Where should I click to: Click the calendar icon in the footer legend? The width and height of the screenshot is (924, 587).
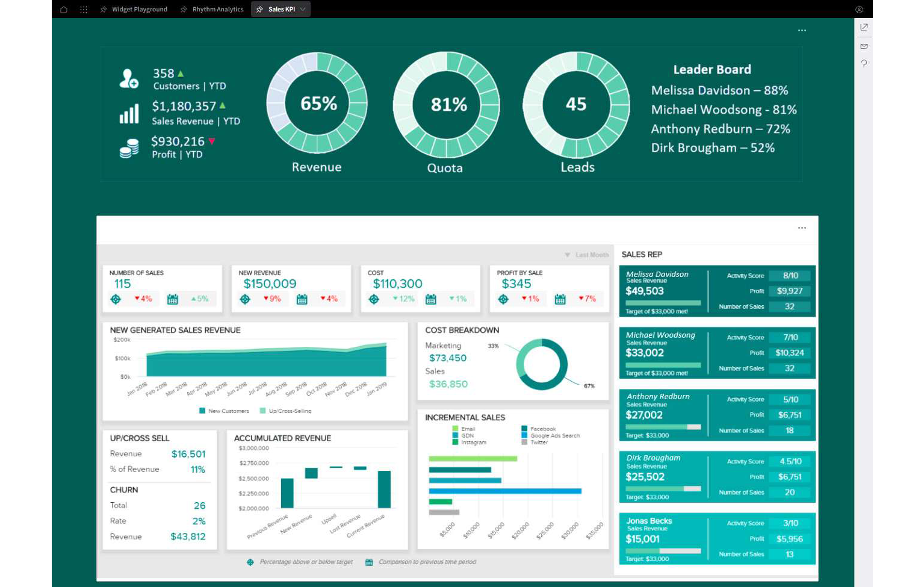[369, 562]
